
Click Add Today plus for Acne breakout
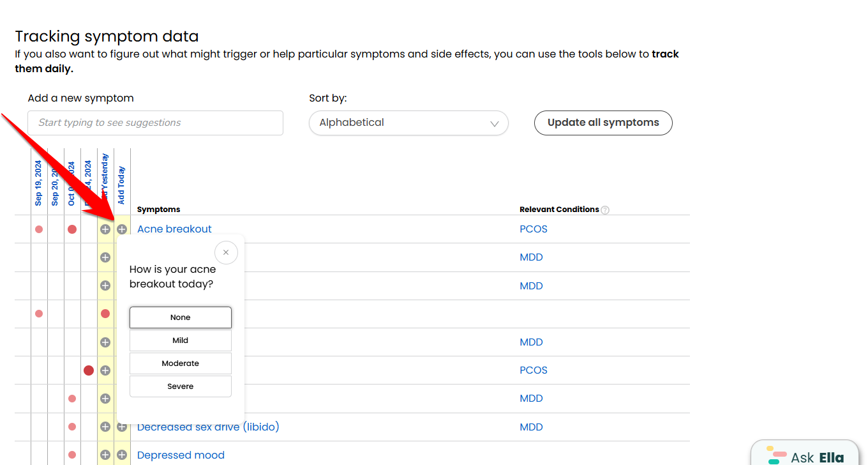pos(122,229)
